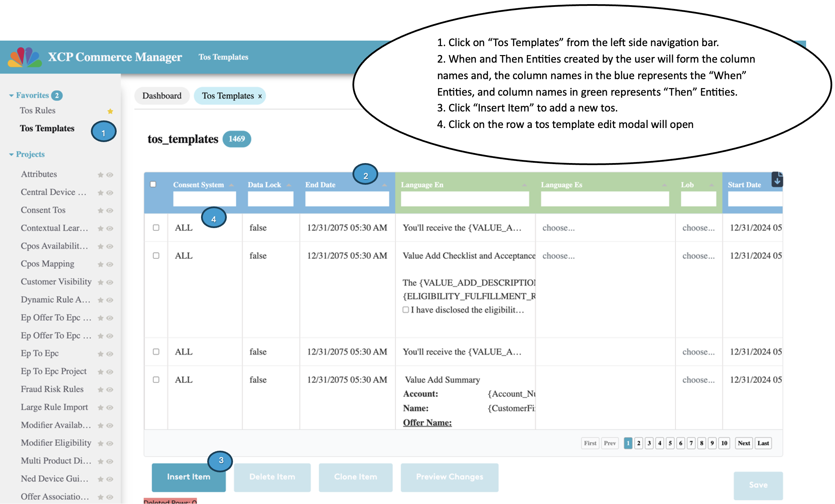Star the Dynamic Rule A… project
835x504 pixels.
[x=101, y=300]
